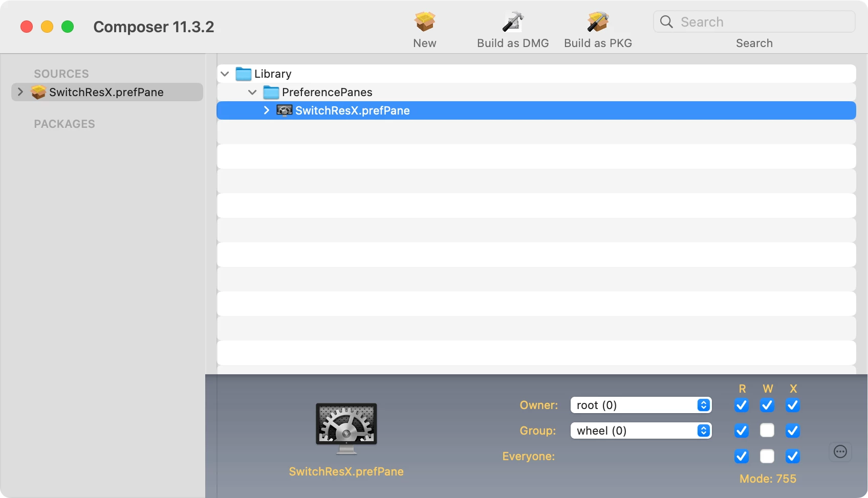Toggle Owner read permission checkbox
The image size is (868, 498).
pos(742,405)
